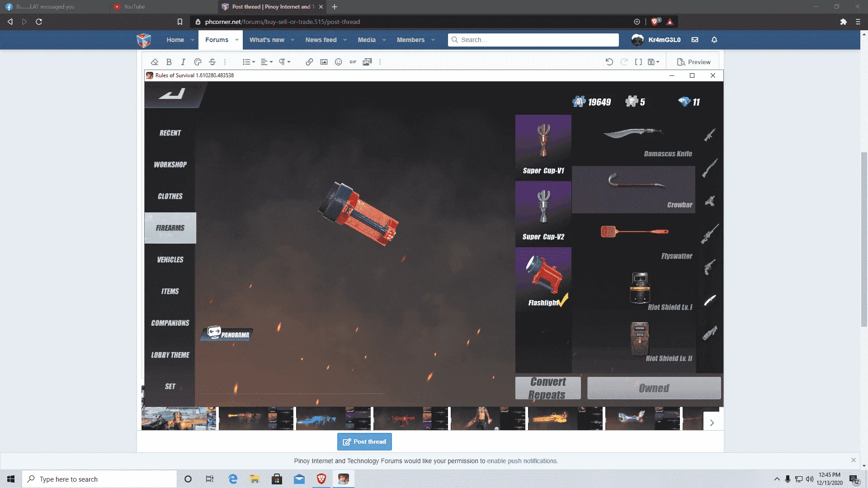Click the Brave rewards triangle icon
868x488 pixels.
670,22
